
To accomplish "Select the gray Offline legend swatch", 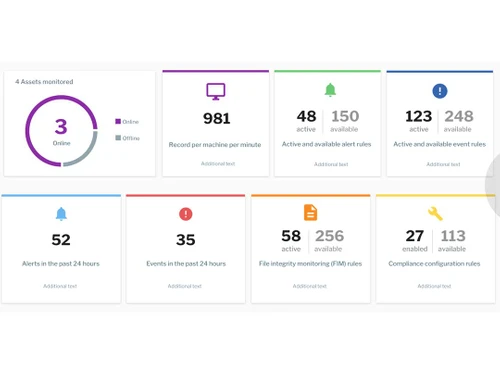I will [x=118, y=138].
